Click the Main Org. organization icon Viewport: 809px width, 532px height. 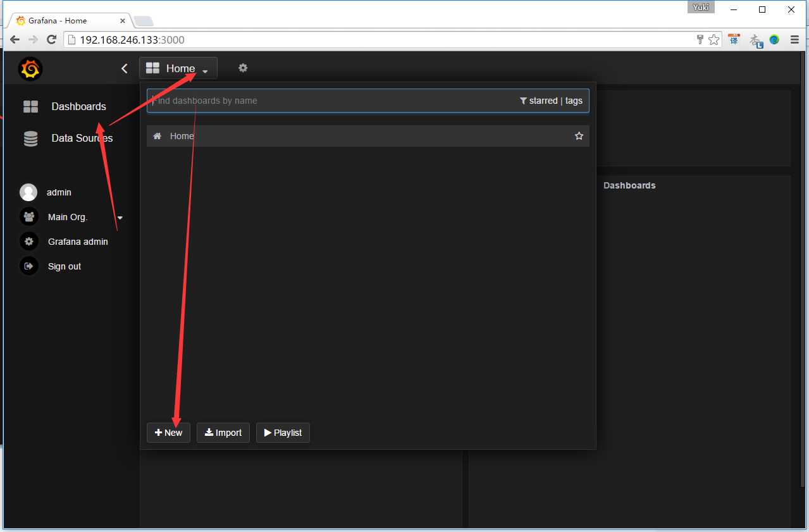(x=28, y=217)
